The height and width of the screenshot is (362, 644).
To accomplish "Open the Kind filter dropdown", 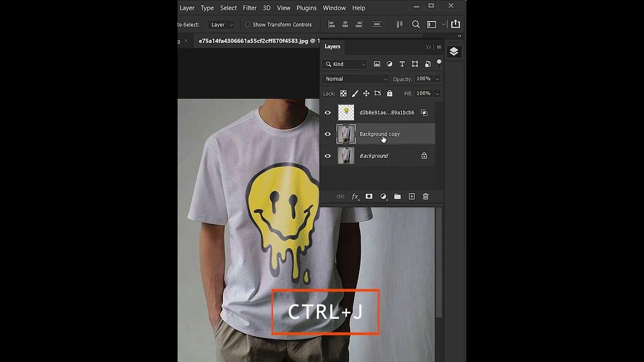I will (x=345, y=64).
